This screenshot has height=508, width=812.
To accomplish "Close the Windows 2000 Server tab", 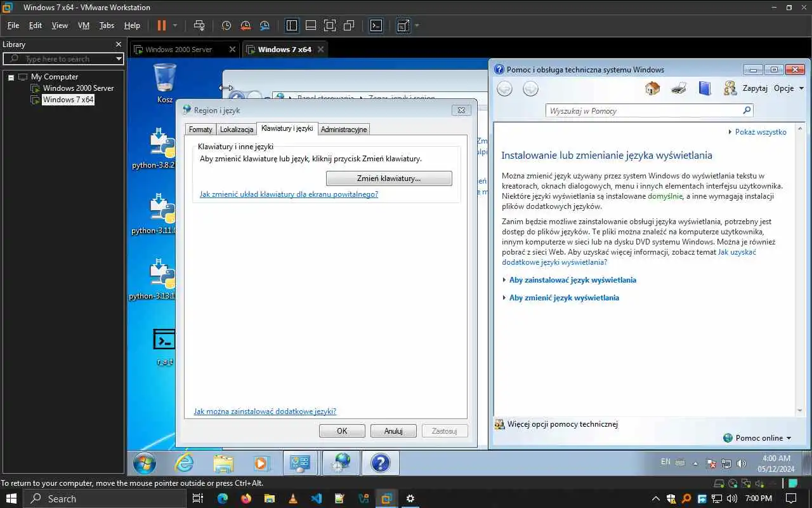I will coord(232,50).
